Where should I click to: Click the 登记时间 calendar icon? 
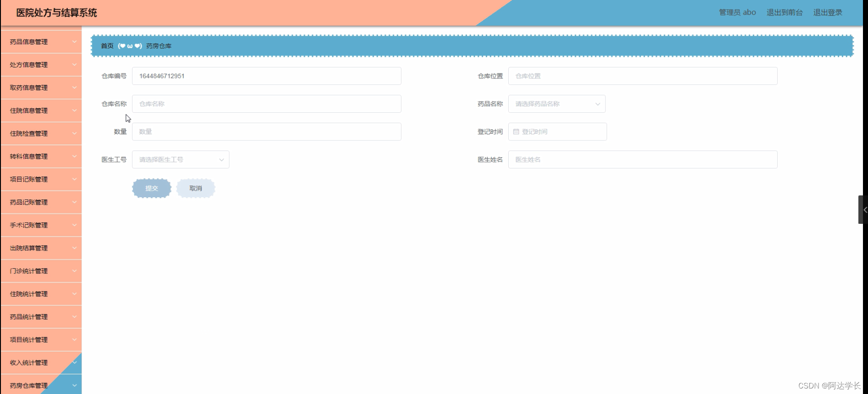coord(516,132)
